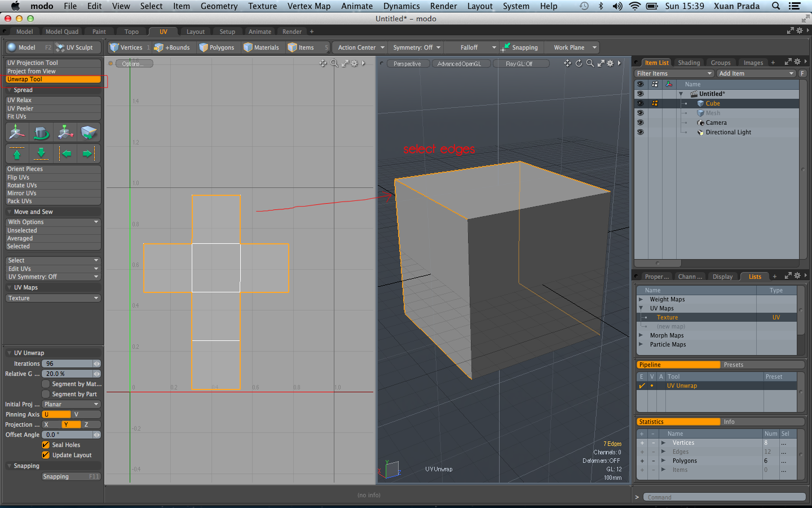Open the Add Item dropdown
The height and width of the screenshot is (508, 812).
756,73
